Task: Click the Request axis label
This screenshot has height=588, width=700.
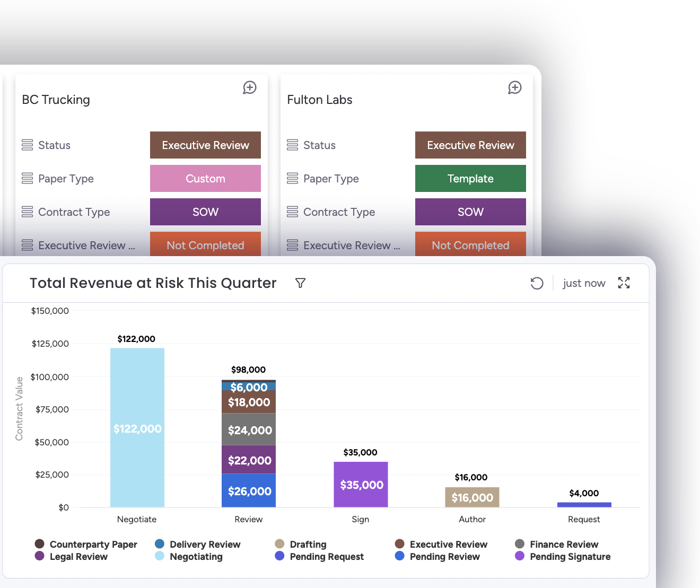Action: pyautogui.click(x=584, y=520)
